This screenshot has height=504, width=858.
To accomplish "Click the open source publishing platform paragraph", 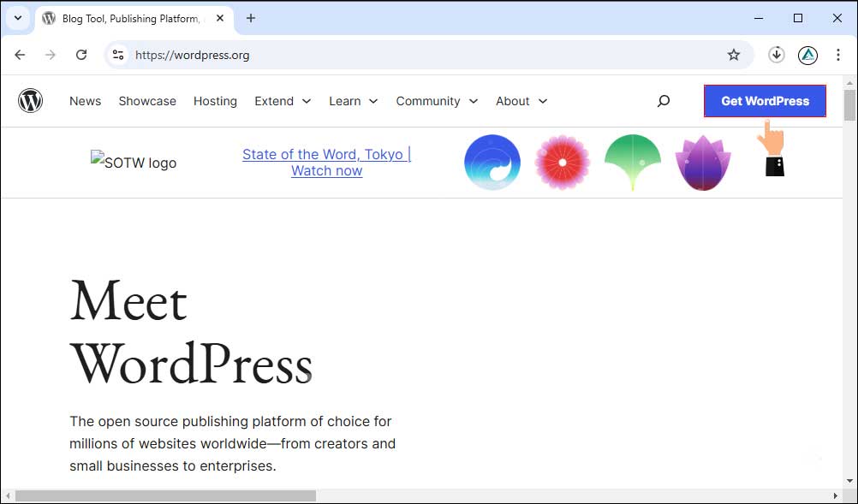I will pyautogui.click(x=233, y=443).
